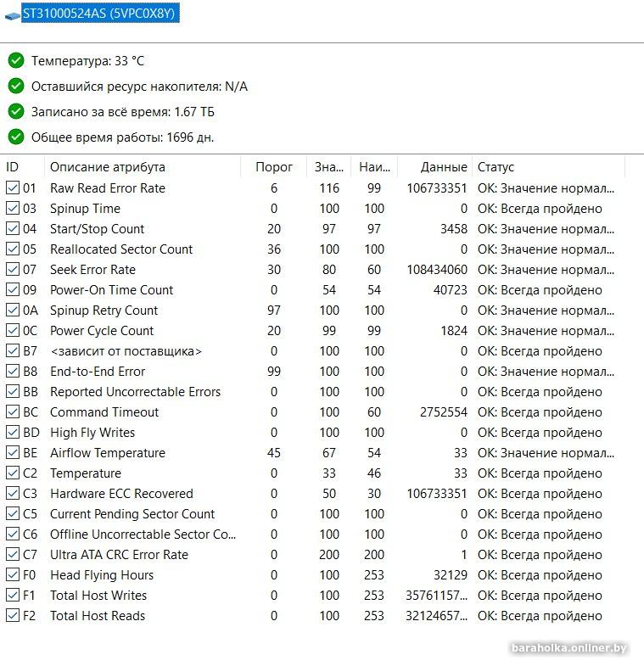This screenshot has height=666, width=644.
Task: Uncheck the B7 vendor-specific attribute checkbox
Action: pyautogui.click(x=13, y=351)
